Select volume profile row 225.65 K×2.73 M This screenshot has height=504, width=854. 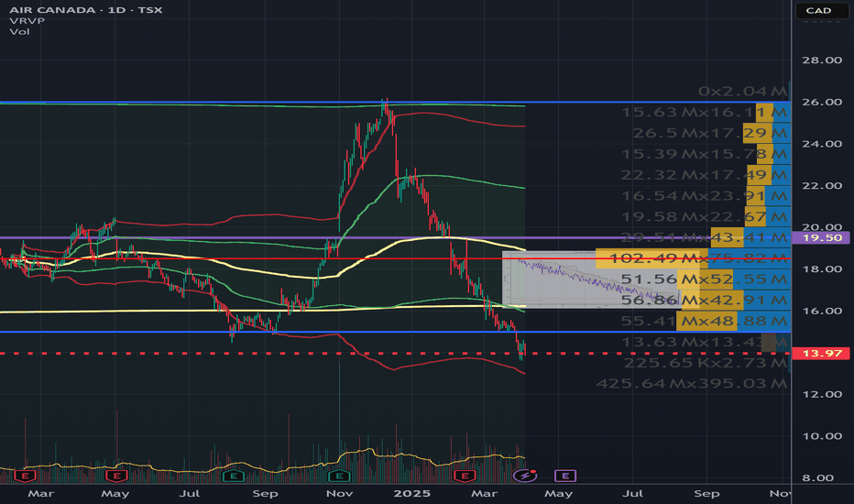706,363
